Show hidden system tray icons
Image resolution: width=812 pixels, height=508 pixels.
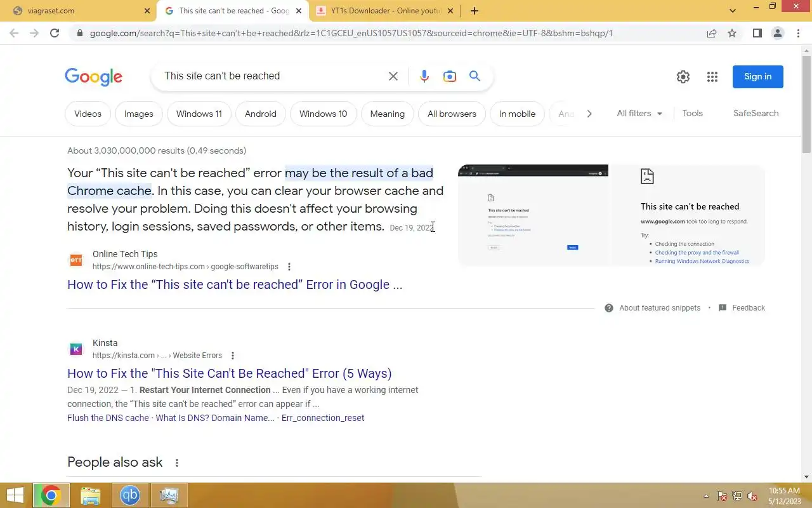(707, 496)
